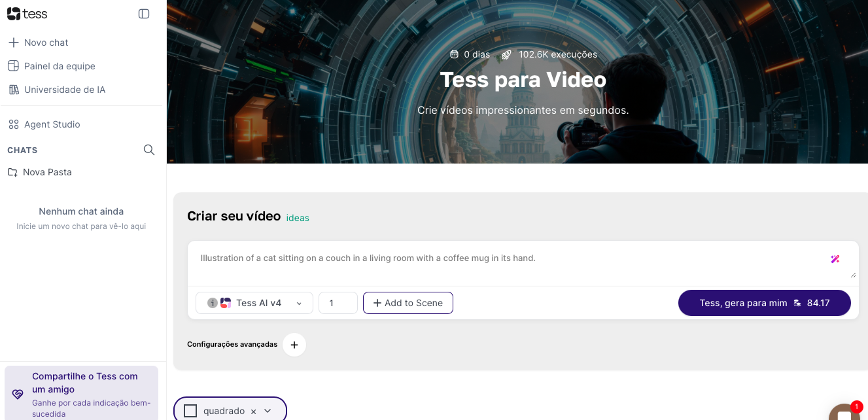Open Universidade de IA
This screenshot has width=868, height=420.
(56, 90)
